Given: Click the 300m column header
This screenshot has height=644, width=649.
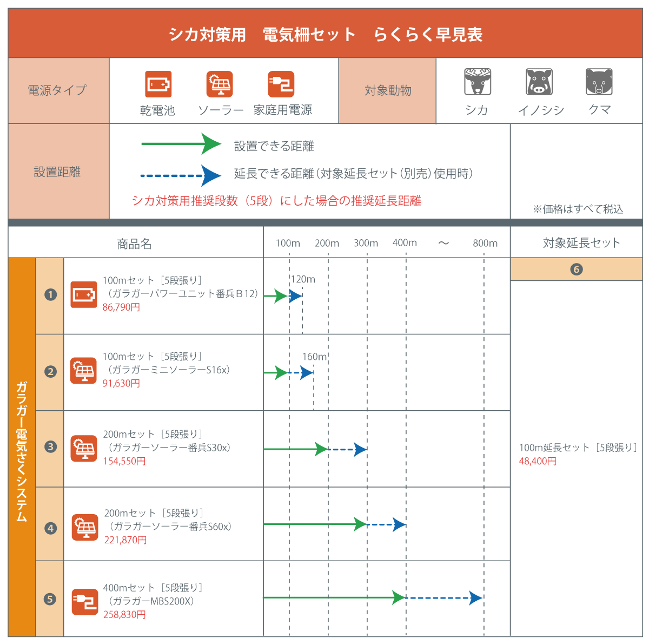Looking at the screenshot, I should [366, 244].
